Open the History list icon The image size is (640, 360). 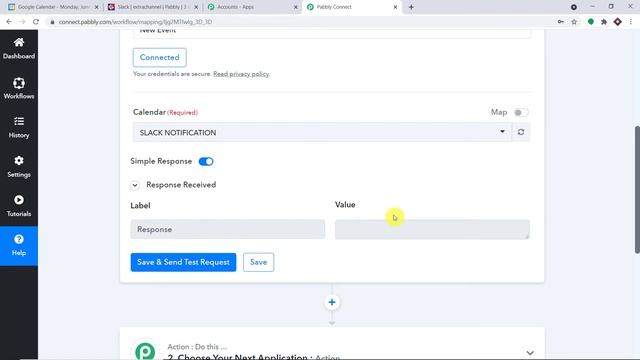(19, 122)
